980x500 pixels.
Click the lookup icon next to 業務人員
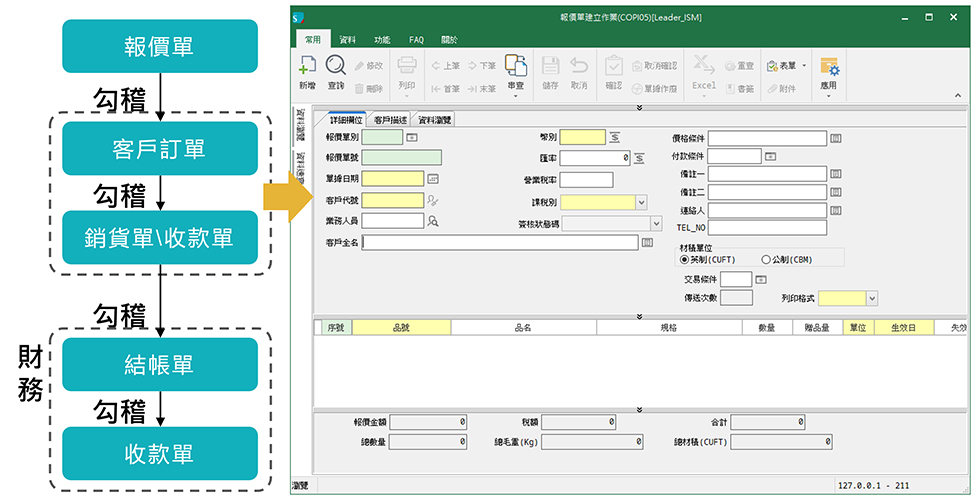433,221
